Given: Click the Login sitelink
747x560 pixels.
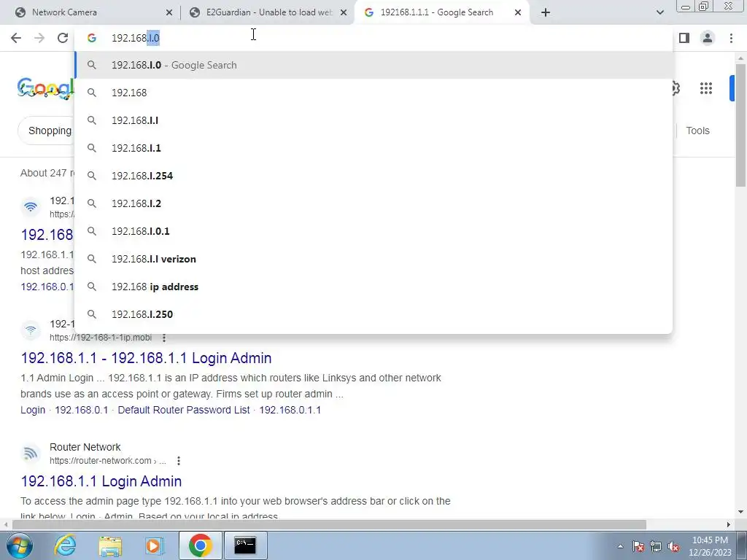Looking at the screenshot, I should 33,410.
